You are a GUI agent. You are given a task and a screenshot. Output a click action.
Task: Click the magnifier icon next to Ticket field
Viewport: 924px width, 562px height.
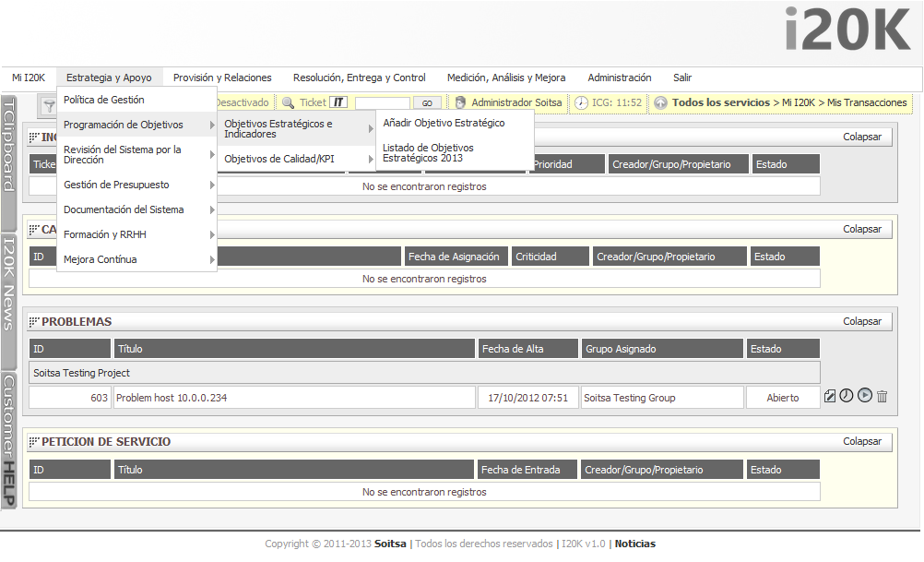click(289, 102)
